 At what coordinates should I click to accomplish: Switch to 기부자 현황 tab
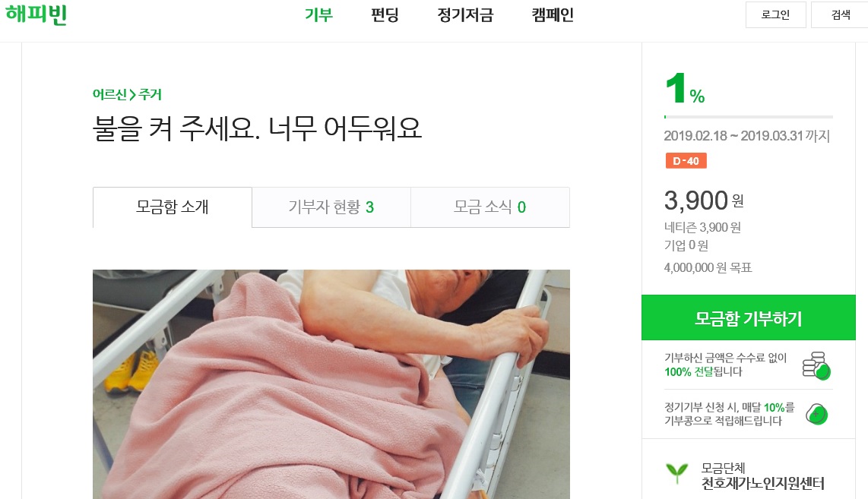pos(331,207)
